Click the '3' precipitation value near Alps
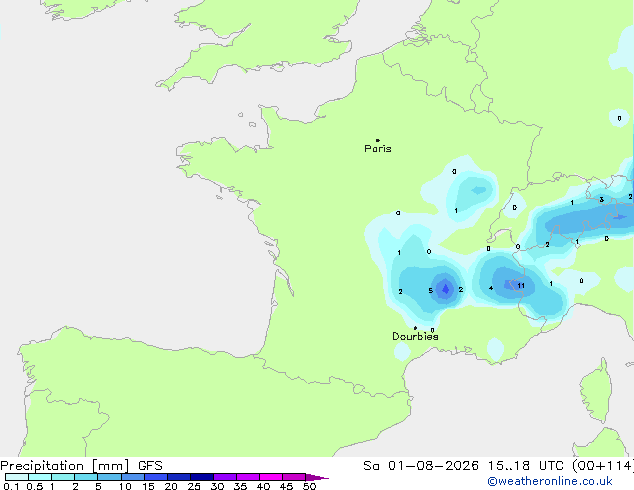Viewport: 634px width, 490px height. click(602, 200)
